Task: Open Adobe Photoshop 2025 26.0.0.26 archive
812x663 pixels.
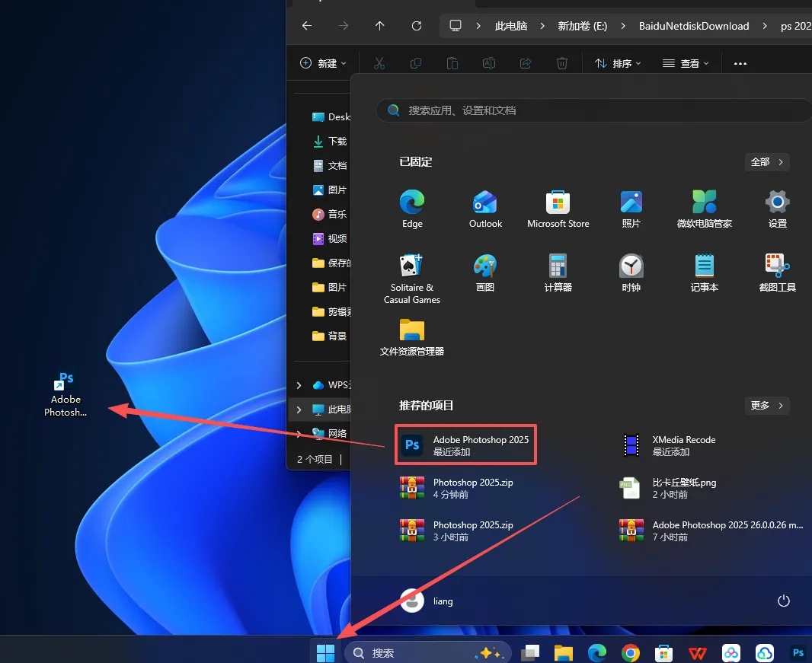Action: tap(711, 531)
